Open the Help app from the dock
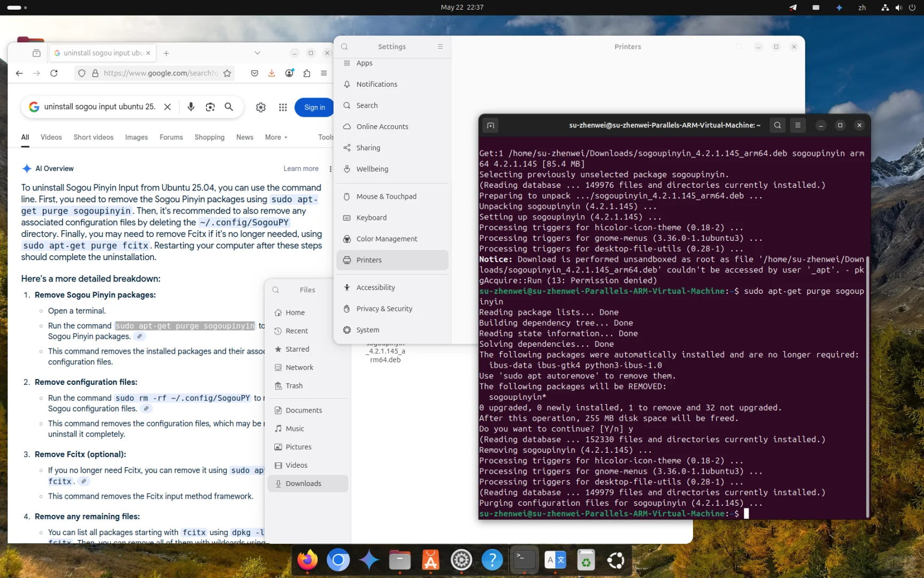Image resolution: width=924 pixels, height=578 pixels. coord(492,560)
